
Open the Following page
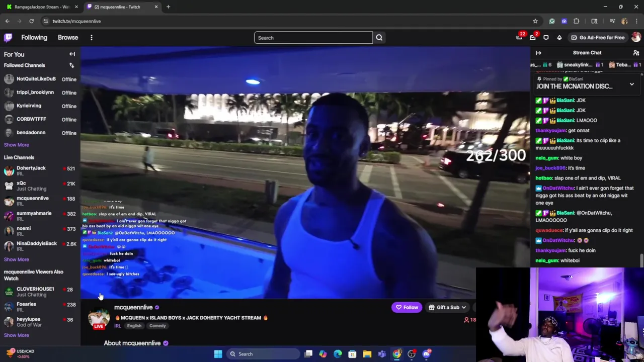click(34, 38)
